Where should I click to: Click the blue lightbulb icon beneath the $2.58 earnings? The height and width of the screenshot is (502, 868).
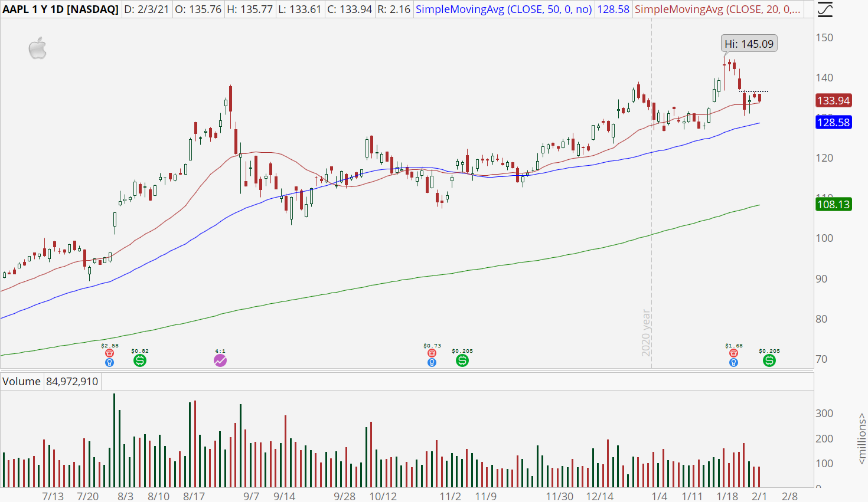[109, 362]
